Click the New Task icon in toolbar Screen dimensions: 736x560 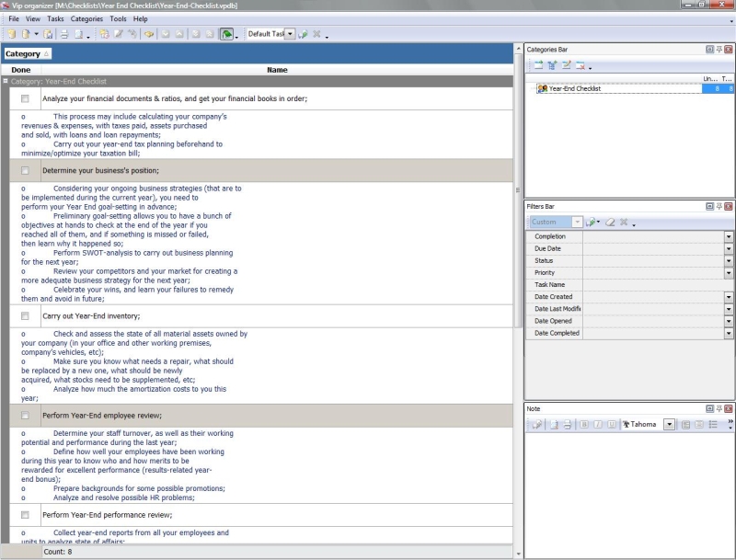point(104,34)
